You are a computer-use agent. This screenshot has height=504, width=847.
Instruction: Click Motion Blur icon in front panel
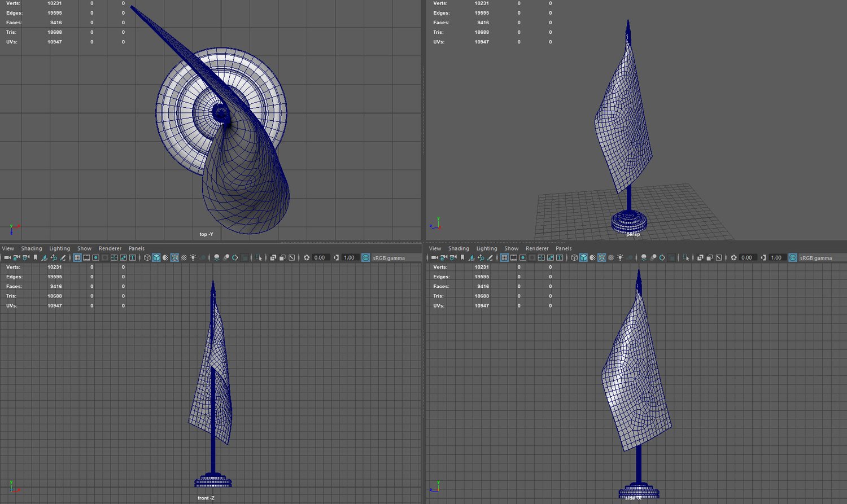pyautogui.click(x=226, y=258)
